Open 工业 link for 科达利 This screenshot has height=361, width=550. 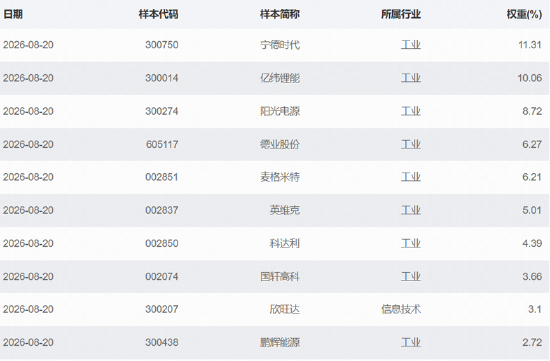click(411, 243)
